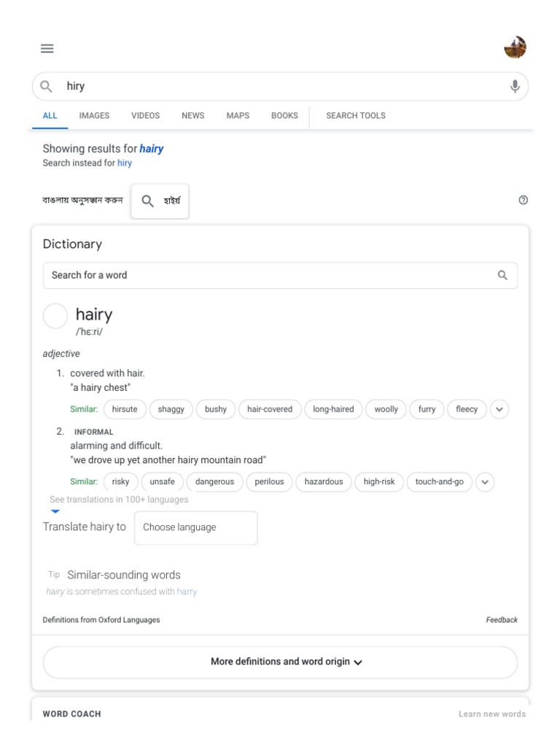The height and width of the screenshot is (747, 560).
Task: Click the help question mark icon
Action: click(523, 200)
